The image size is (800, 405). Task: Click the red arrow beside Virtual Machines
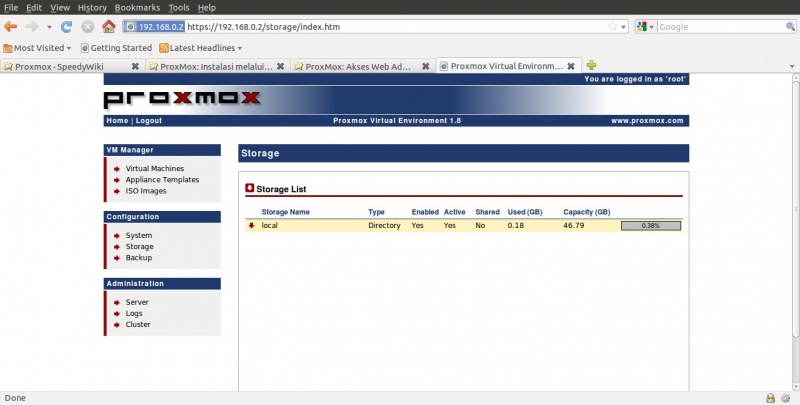click(117, 169)
